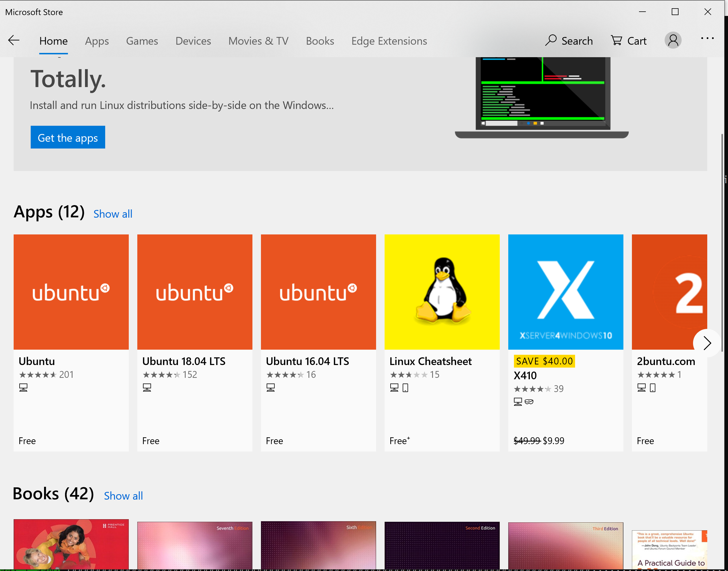
Task: Click the mobile device icon under 2buntu.com
Action: point(653,388)
